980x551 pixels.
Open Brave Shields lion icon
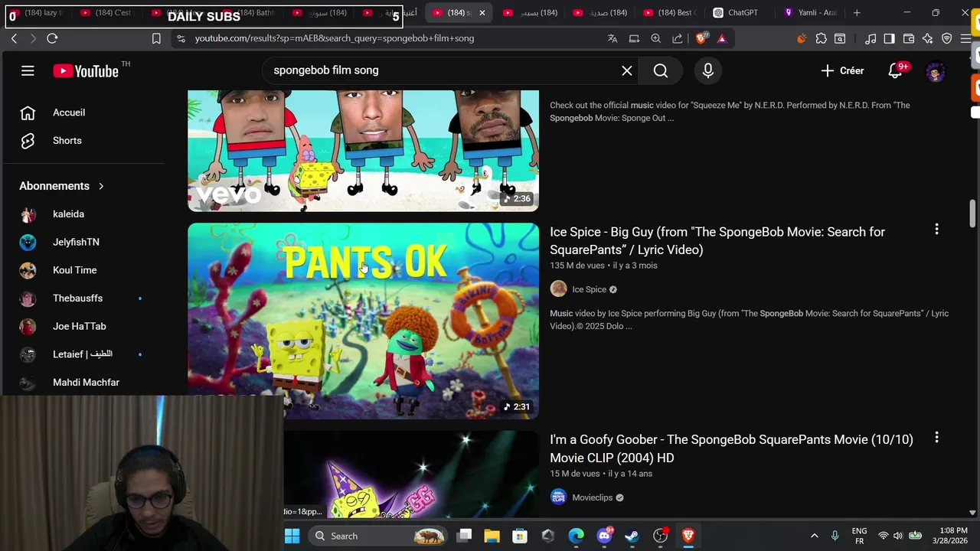(x=701, y=38)
